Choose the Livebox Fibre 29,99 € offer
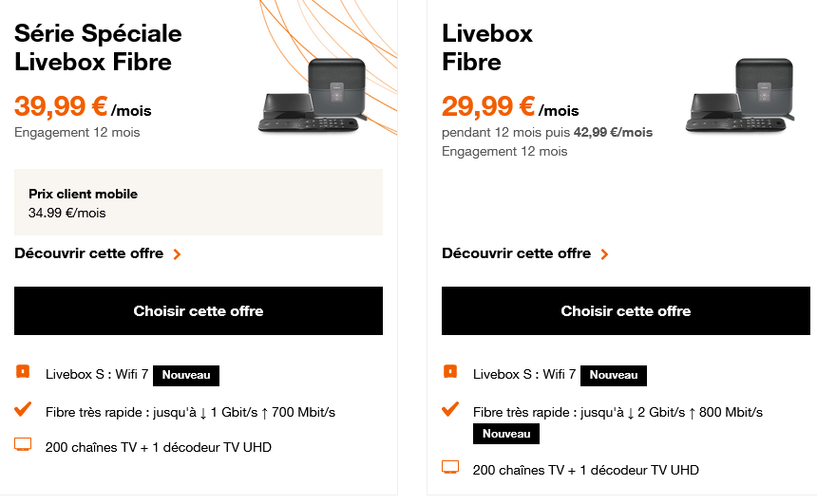This screenshot has height=504, width=817. pos(626,311)
